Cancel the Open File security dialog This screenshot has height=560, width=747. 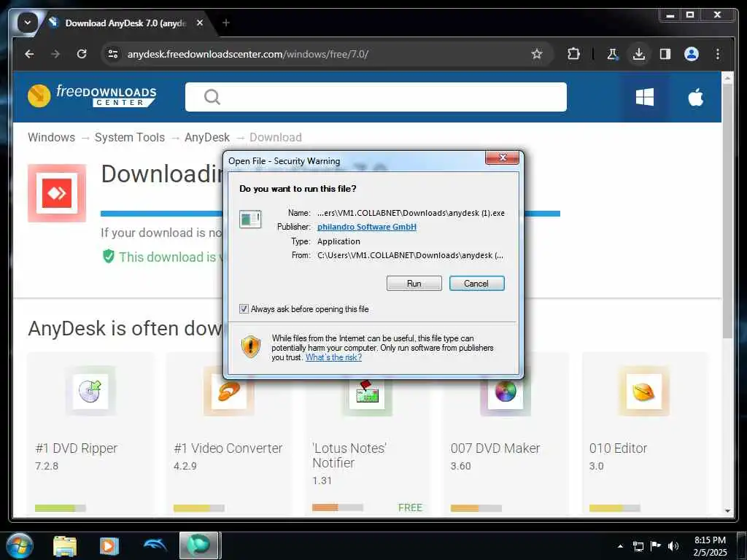pyautogui.click(x=476, y=284)
